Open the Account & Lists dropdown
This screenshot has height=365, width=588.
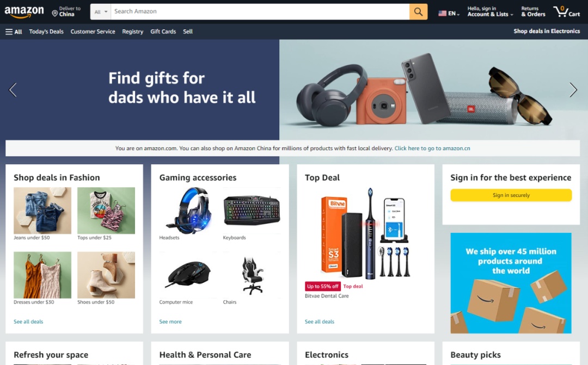490,11
